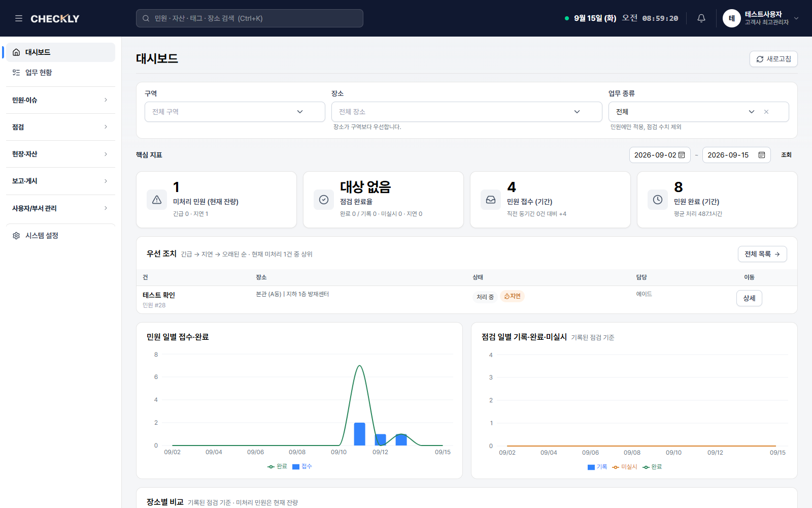Viewport: 812px width, 508px height.
Task: Focus the global search input field
Action: pyautogui.click(x=250, y=18)
